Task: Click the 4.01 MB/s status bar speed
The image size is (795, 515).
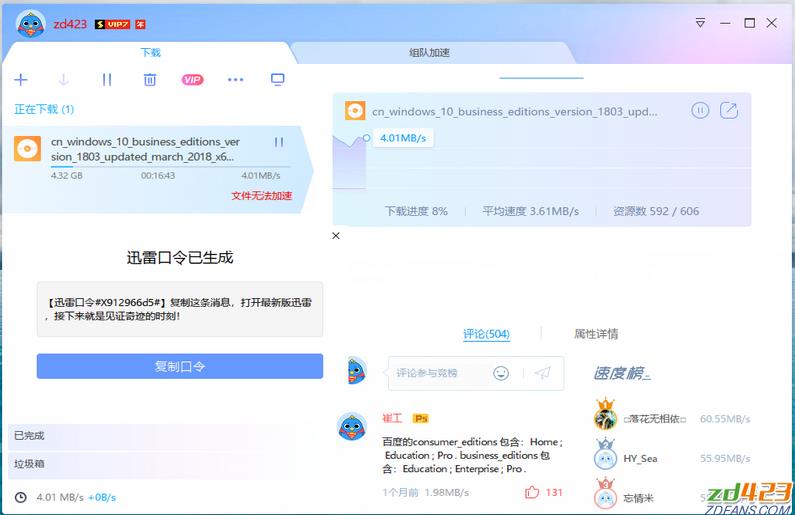Action: click(x=59, y=497)
